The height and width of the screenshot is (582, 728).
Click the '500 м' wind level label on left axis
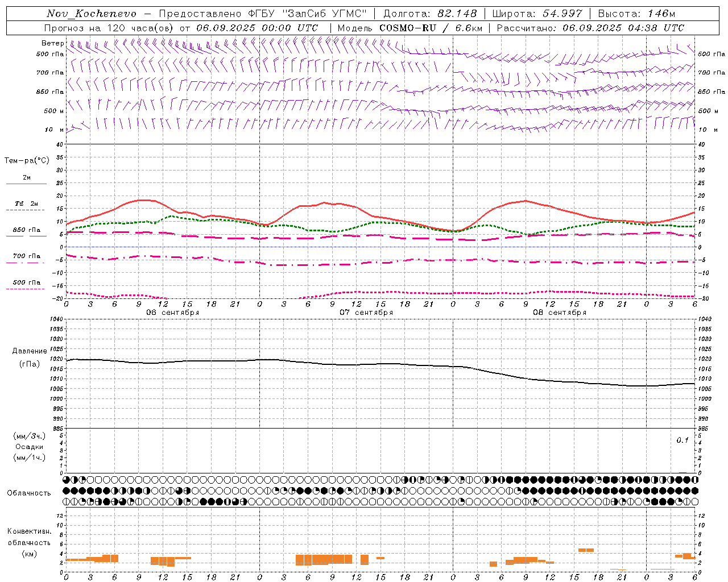click(53, 111)
